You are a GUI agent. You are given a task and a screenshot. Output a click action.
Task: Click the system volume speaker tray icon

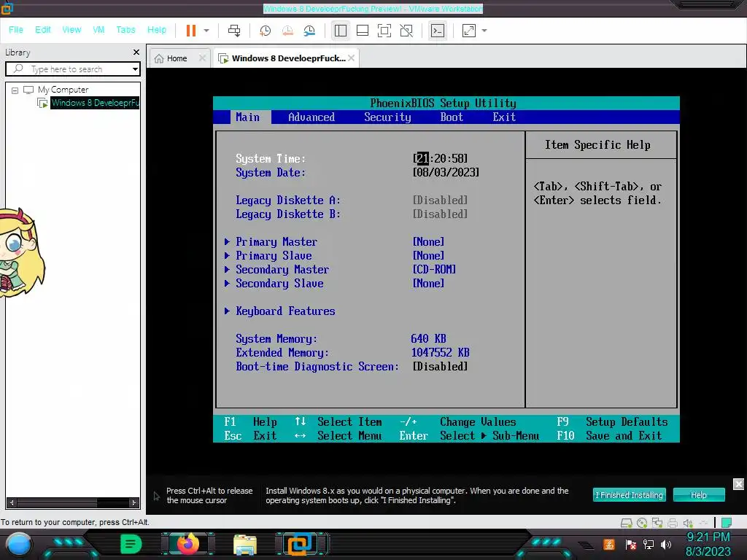[666, 545]
